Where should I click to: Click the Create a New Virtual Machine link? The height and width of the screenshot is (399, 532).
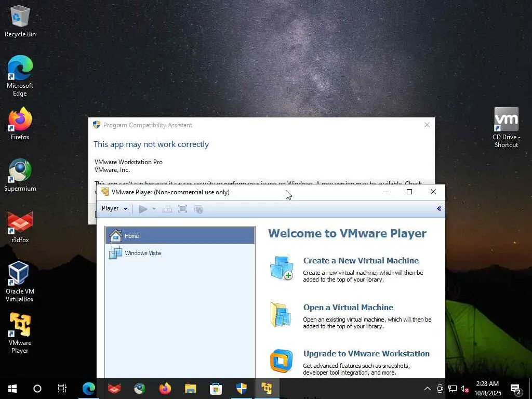pos(361,261)
